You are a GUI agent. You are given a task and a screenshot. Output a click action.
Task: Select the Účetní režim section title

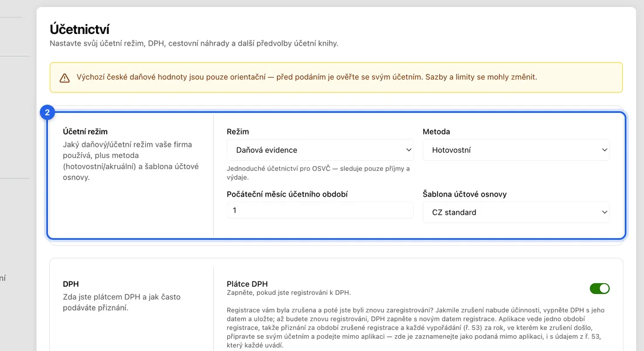click(85, 132)
